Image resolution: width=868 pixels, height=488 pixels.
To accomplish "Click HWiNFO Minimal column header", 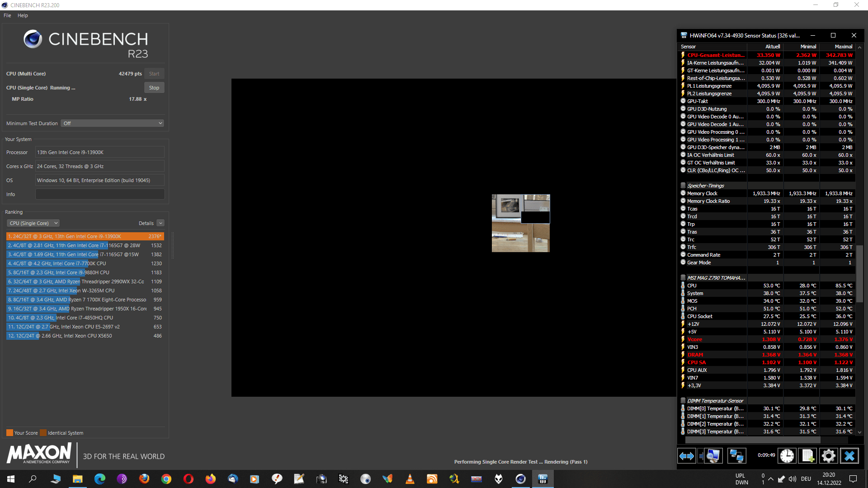I will [801, 47].
